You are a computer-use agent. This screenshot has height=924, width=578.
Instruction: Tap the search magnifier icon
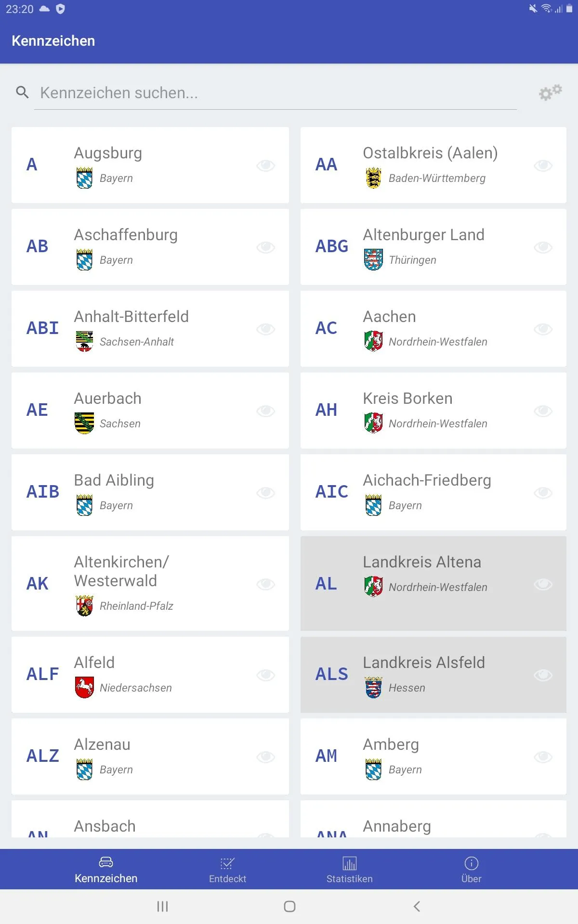[22, 92]
